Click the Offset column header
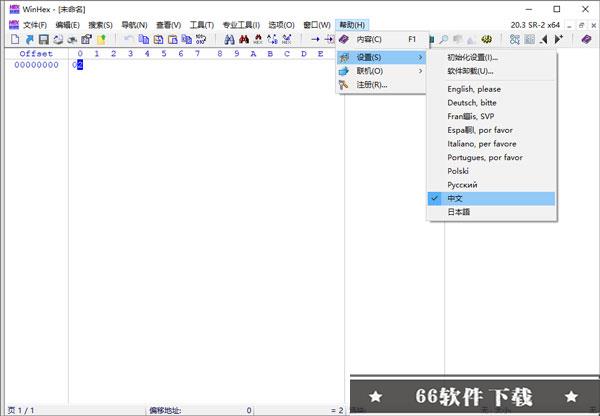 [x=36, y=54]
